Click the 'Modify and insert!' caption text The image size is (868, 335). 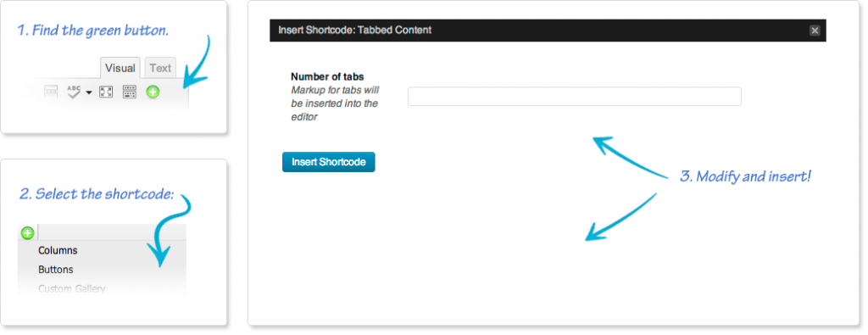click(x=745, y=177)
